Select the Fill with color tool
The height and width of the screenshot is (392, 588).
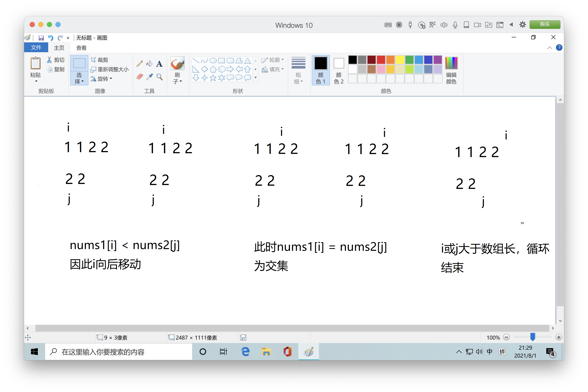coord(149,63)
